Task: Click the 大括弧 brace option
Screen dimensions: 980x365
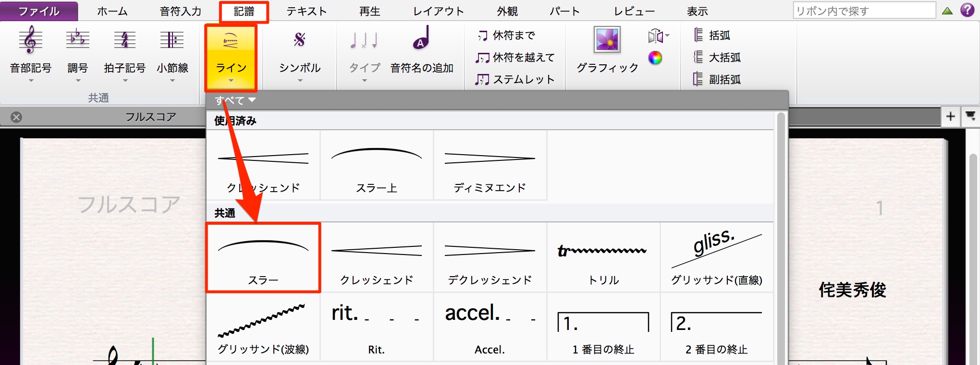Action: (717, 58)
